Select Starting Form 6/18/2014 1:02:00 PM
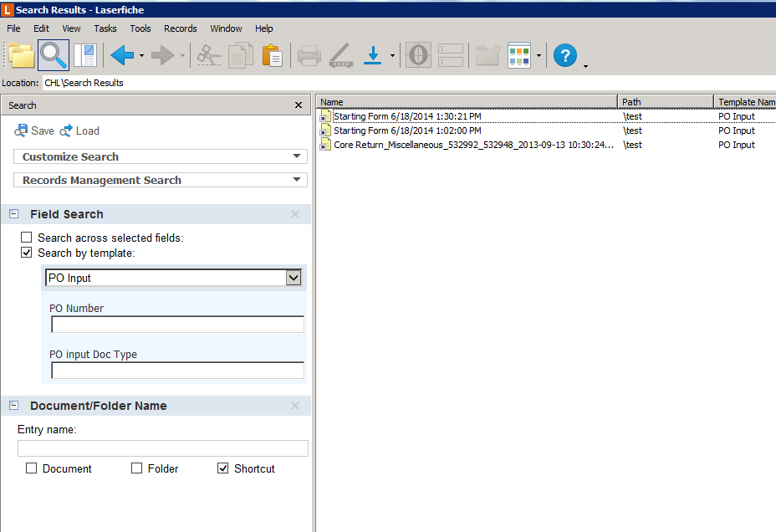The image size is (776, 532). tap(406, 130)
